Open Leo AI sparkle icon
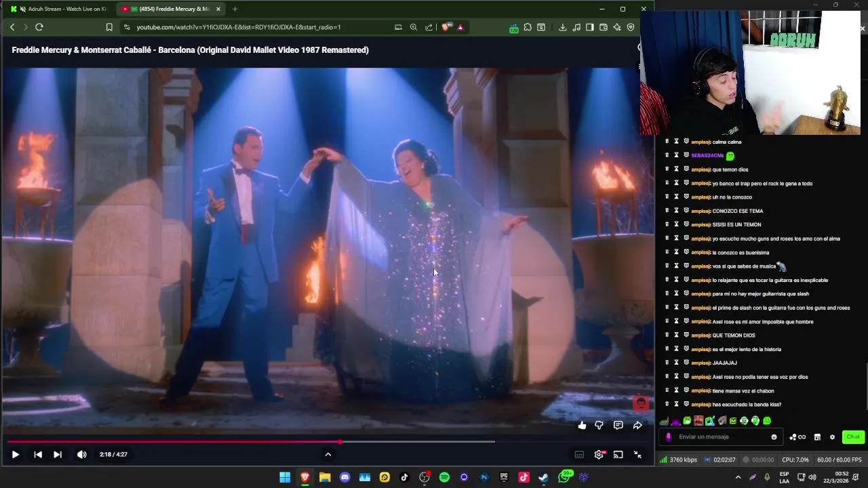 pos(617,27)
